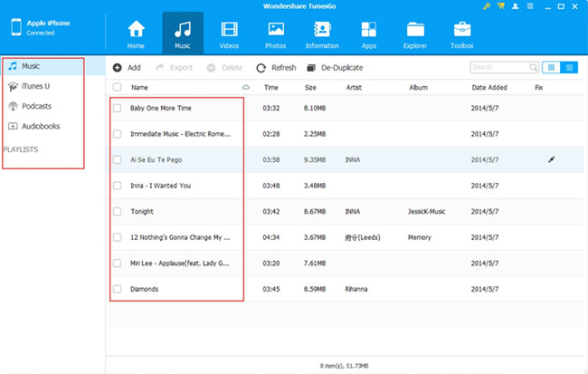Screen dimensions: 588x374
Task: Sort by the Name column header
Action: (139, 88)
